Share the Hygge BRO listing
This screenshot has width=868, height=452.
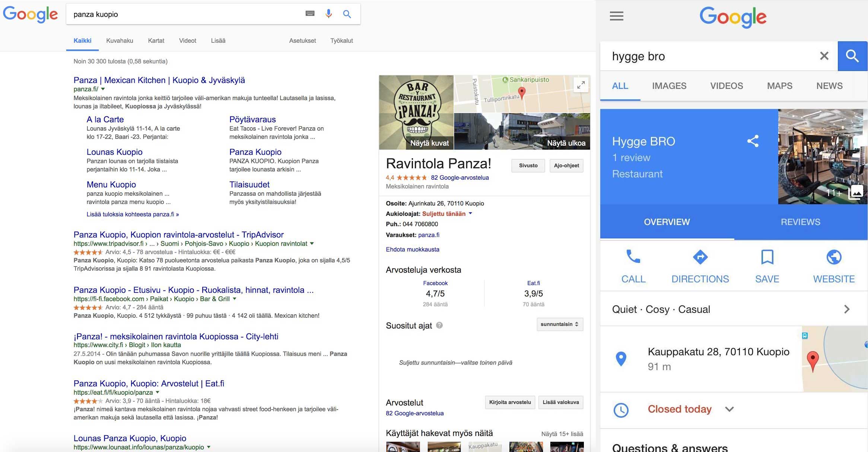click(753, 141)
